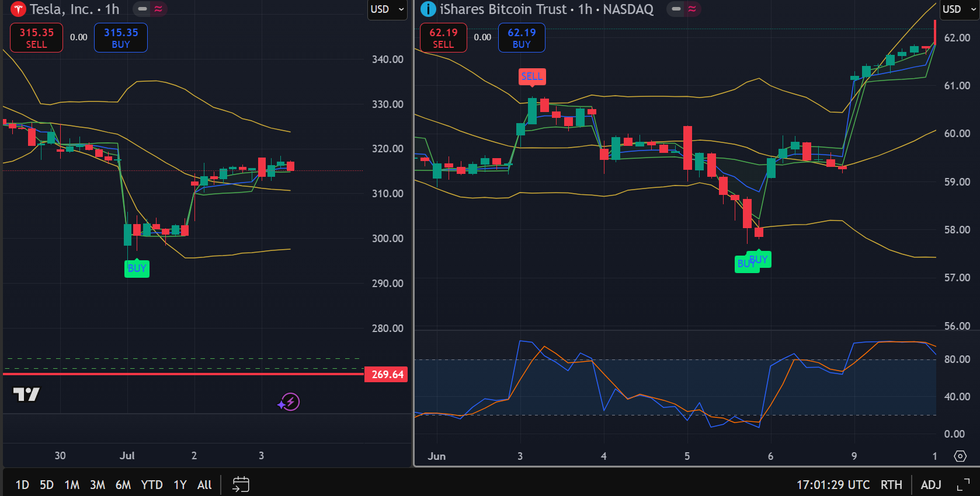
Task: Click the iShares 62.19 SELL button
Action: [x=443, y=38]
